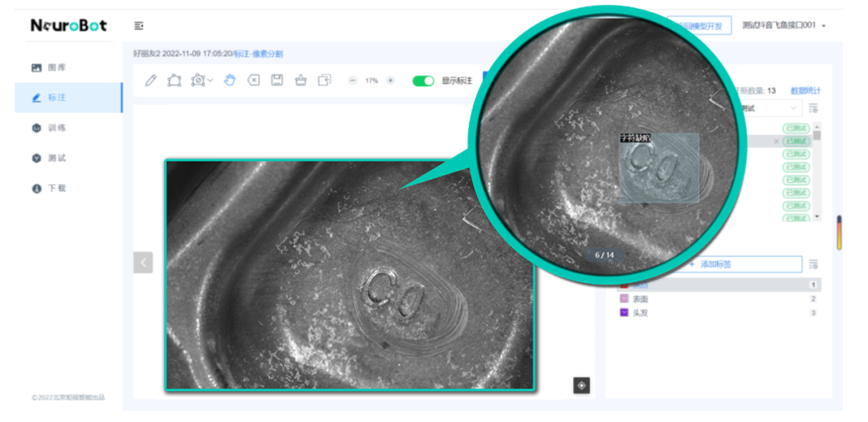Remove the highlighted image row via its X
This screenshot has width=868, height=422.
coord(776,141)
